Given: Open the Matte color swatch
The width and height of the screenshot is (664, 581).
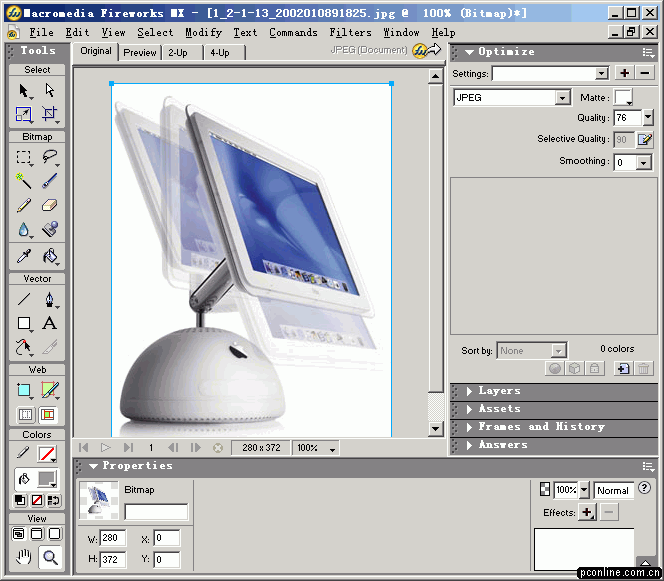Looking at the screenshot, I should pos(623,97).
